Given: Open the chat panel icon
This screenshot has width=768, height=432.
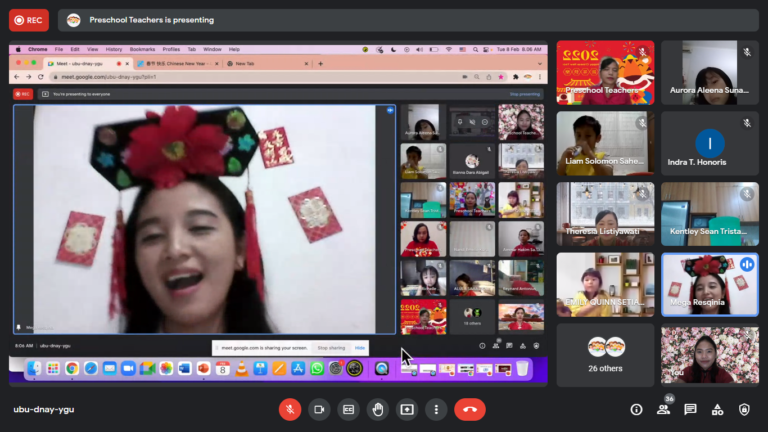Looking at the screenshot, I should (690, 409).
